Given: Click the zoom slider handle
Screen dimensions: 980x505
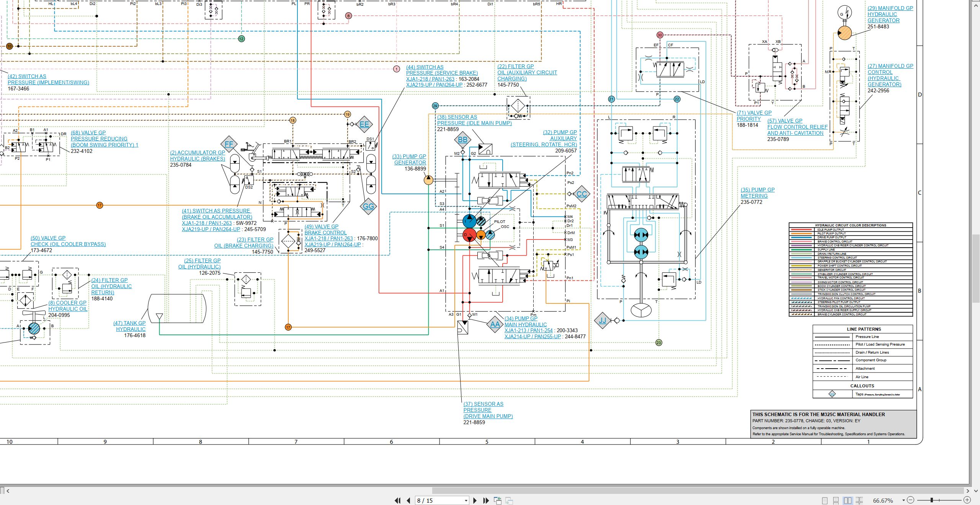Looking at the screenshot, I should (932, 500).
